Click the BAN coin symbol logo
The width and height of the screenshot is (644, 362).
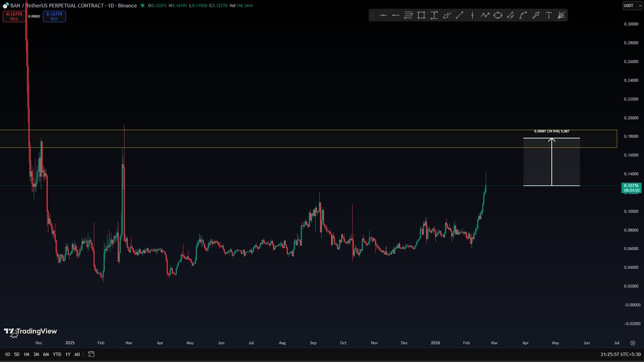click(x=5, y=5)
